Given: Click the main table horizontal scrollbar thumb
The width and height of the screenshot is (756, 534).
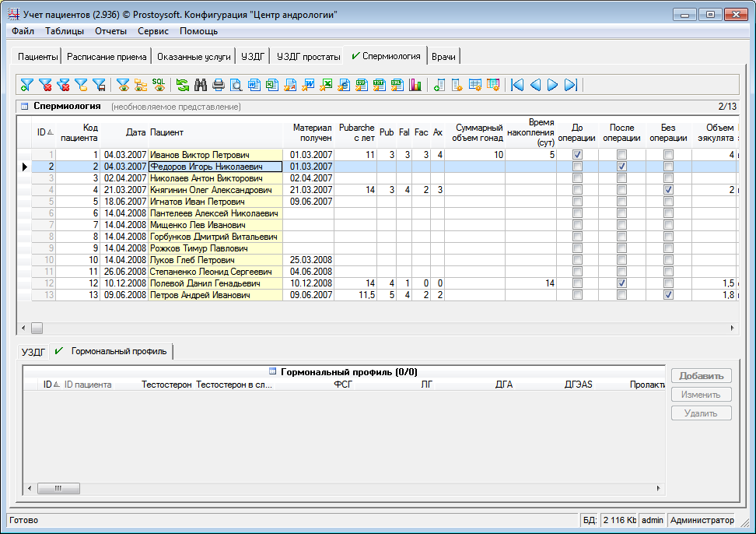Looking at the screenshot, I should pyautogui.click(x=37, y=328).
